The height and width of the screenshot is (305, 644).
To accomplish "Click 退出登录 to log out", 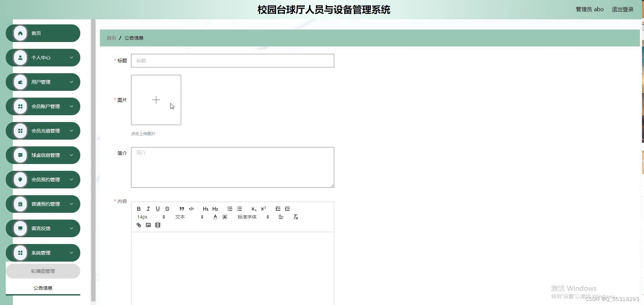I will 622,9.
